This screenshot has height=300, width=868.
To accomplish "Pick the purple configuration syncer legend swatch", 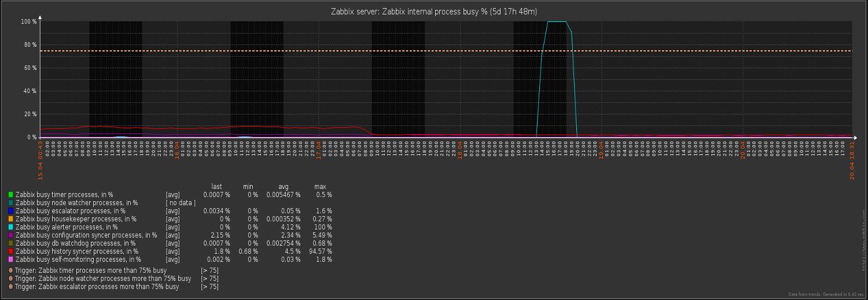I will coord(10,235).
